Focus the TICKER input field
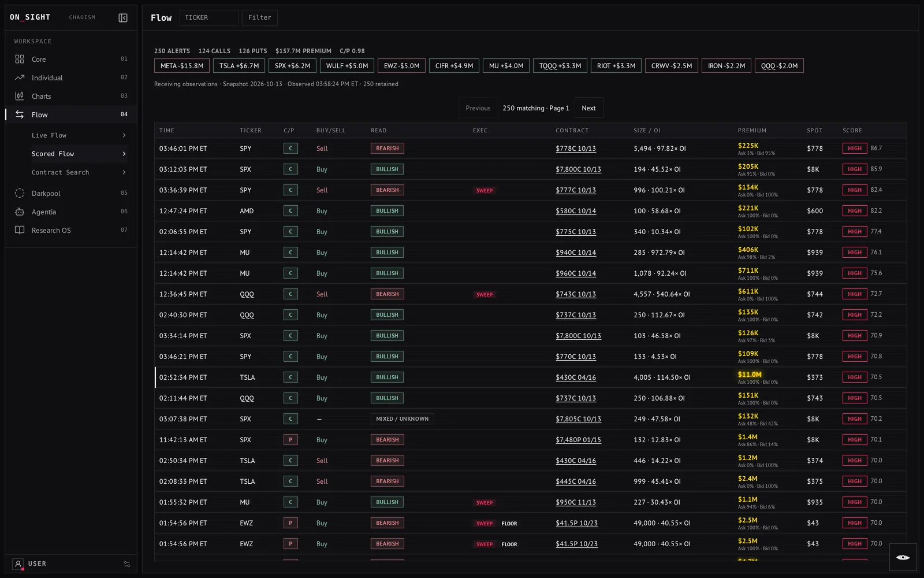 pyautogui.click(x=209, y=18)
